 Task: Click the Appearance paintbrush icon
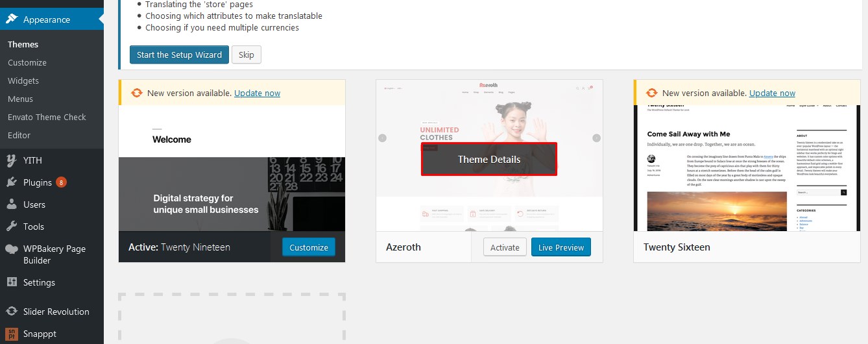(12, 19)
